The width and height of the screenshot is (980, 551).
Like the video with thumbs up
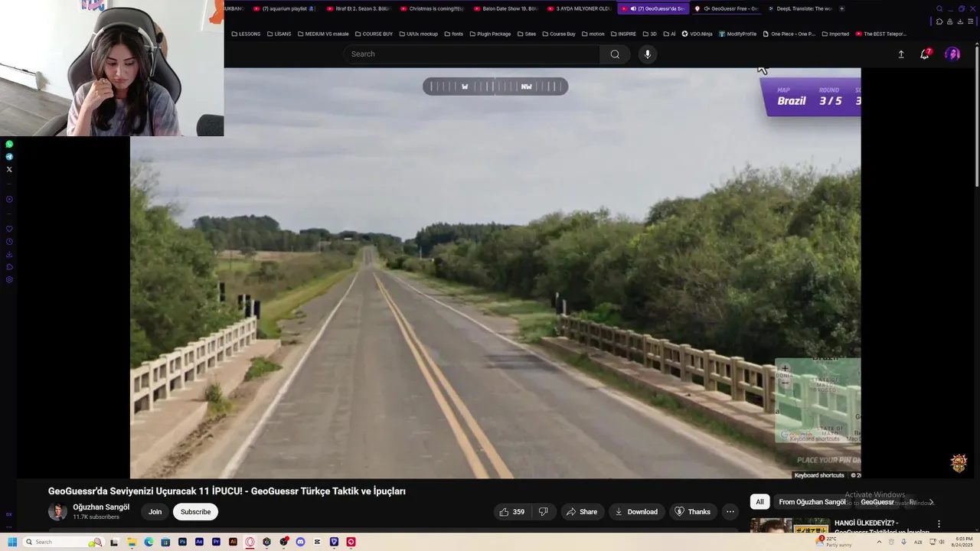(x=512, y=512)
